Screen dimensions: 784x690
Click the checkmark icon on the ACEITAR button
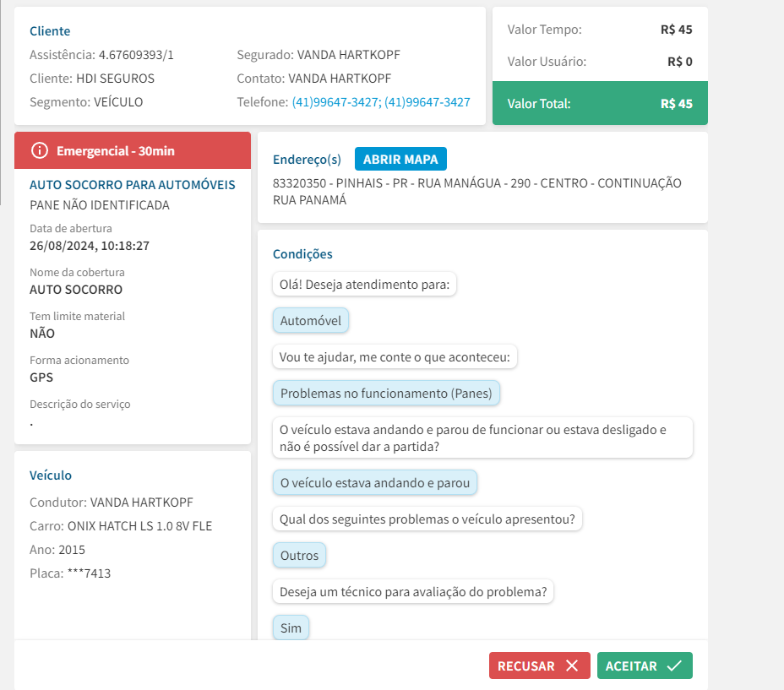tap(674, 666)
